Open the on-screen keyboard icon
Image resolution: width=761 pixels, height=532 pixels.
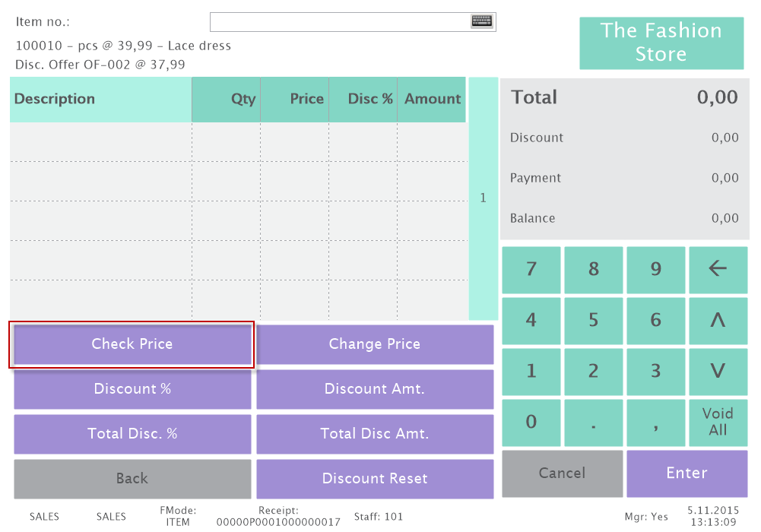[482, 21]
